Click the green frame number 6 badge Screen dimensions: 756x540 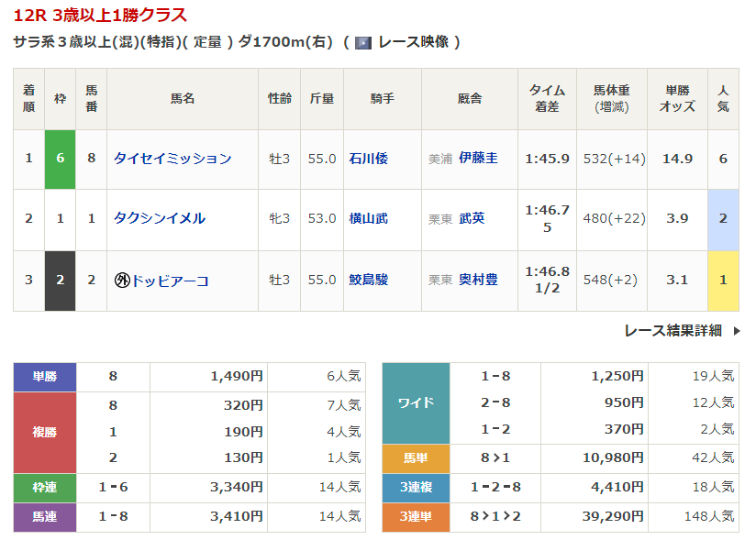pyautogui.click(x=60, y=159)
